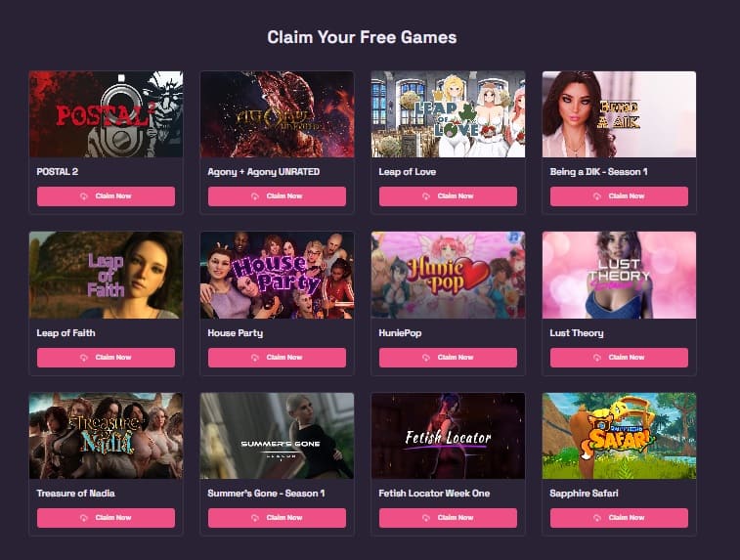Click the download icon on HuniePop's claim button
The image size is (740, 560).
[x=426, y=358]
